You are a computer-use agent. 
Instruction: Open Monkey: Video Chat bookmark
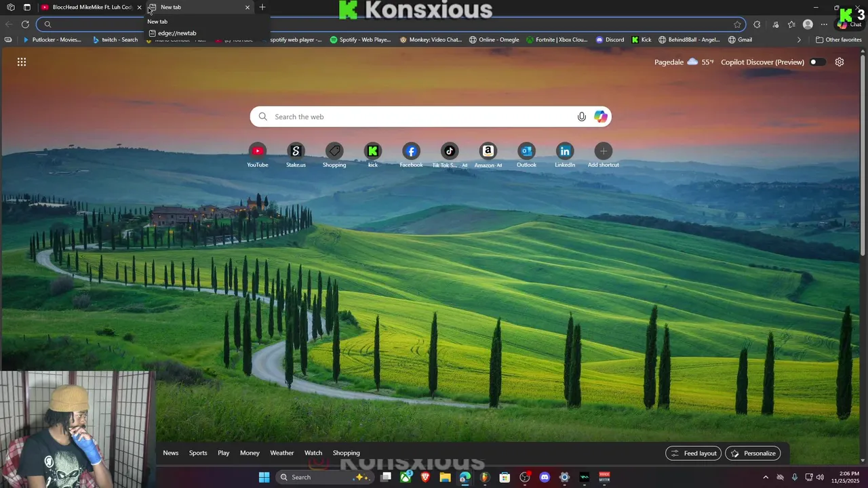pyautogui.click(x=431, y=40)
